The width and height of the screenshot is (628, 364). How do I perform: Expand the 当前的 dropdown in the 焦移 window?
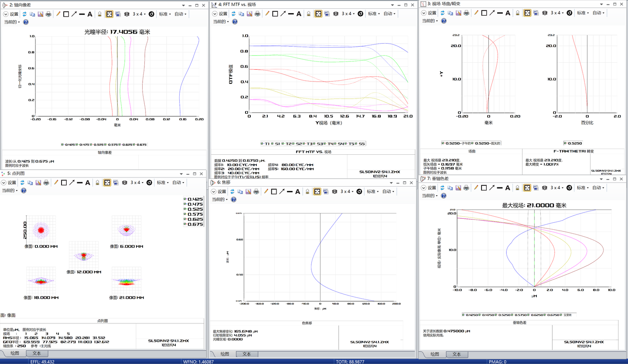pyautogui.click(x=220, y=199)
